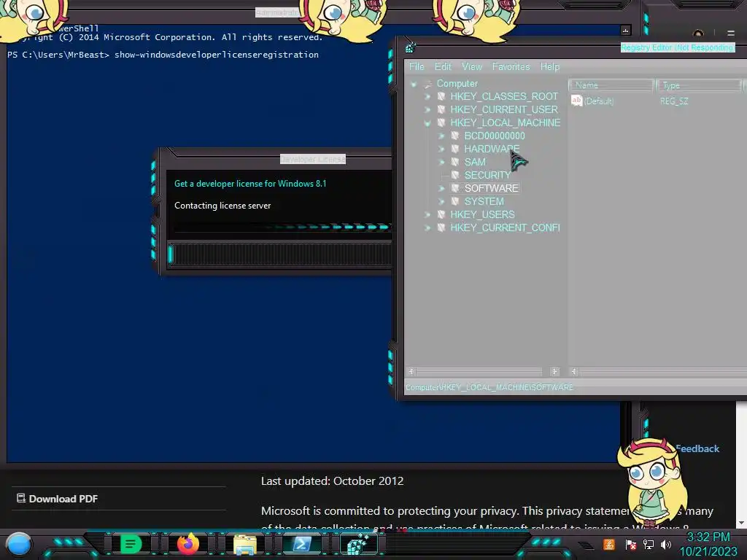Select HKEY_CURRENT_USER in the tree
The width and height of the screenshot is (747, 560).
[504, 109]
